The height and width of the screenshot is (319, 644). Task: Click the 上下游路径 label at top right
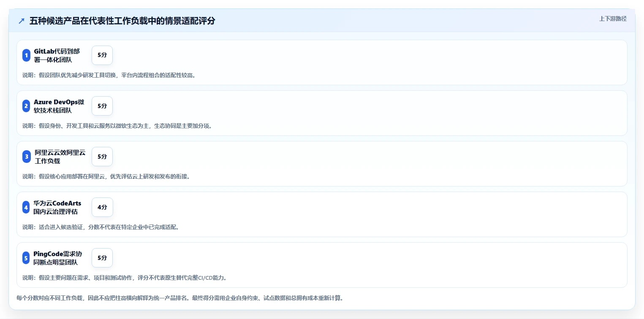(613, 19)
